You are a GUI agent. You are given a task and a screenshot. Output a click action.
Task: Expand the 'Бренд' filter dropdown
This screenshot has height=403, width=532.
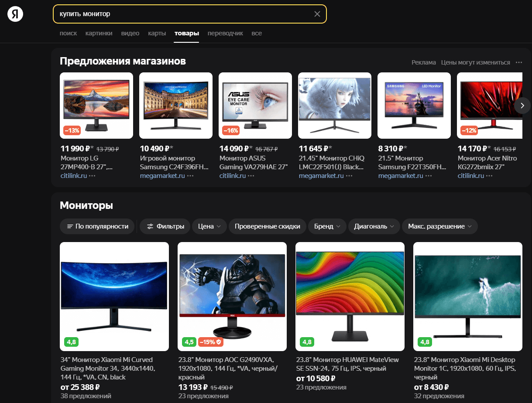click(x=327, y=226)
